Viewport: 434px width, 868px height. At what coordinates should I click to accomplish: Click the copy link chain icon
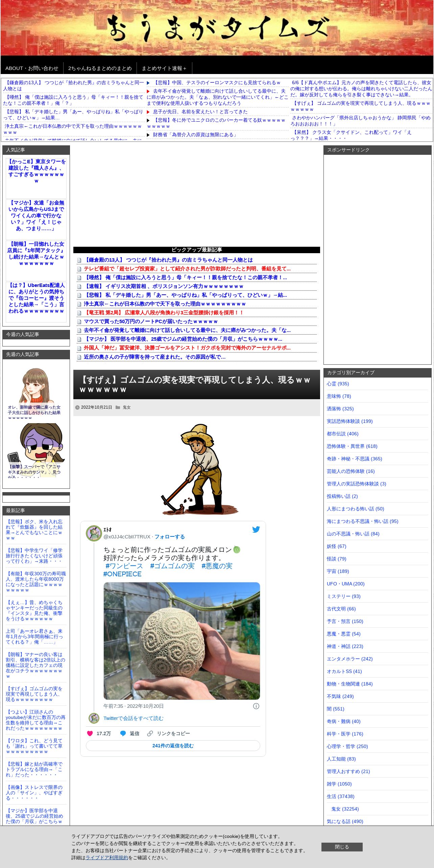coord(150,733)
